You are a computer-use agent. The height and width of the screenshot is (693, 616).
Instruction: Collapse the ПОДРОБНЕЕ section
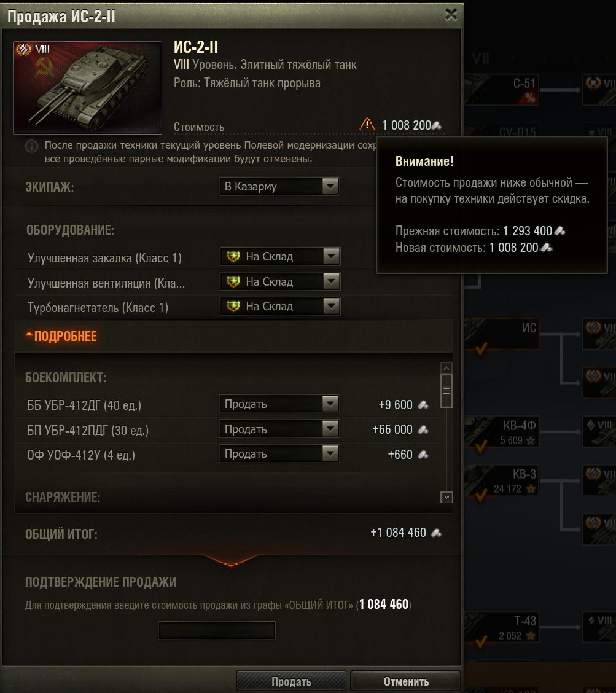tap(61, 336)
